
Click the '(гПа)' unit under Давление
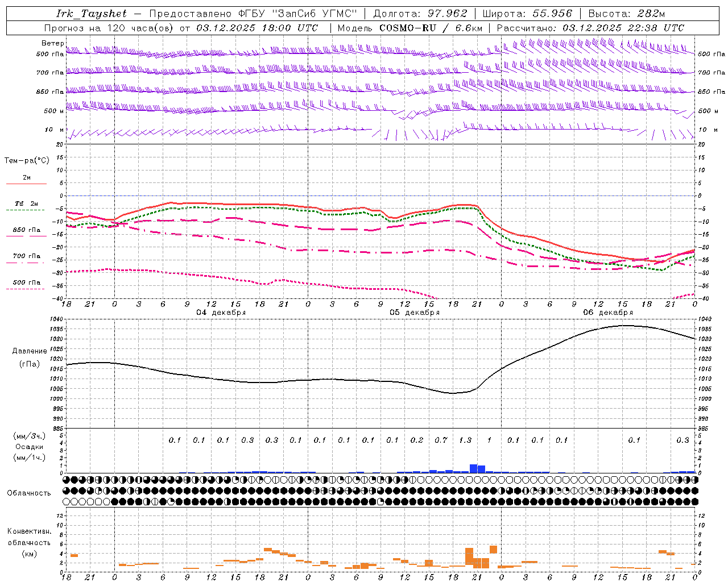[30, 364]
